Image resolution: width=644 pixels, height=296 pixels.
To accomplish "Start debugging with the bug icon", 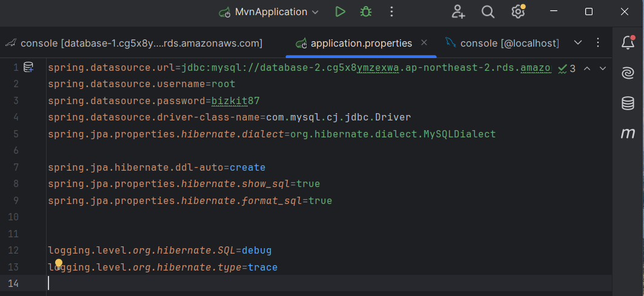I will pos(365,12).
